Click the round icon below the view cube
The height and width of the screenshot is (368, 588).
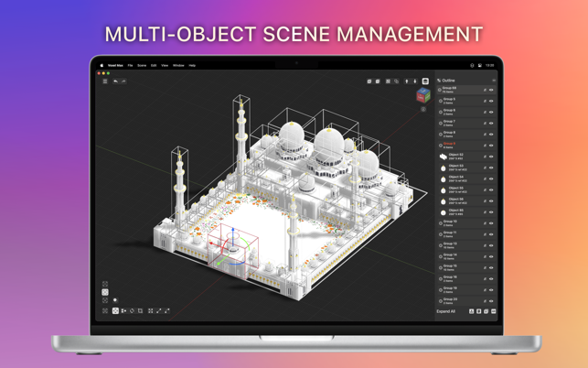point(423,109)
